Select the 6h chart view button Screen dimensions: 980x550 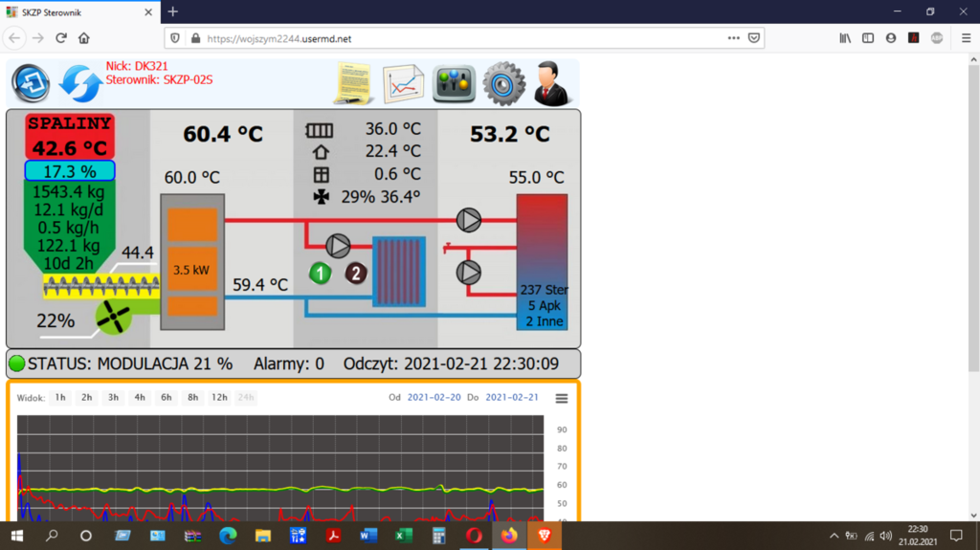[167, 398]
